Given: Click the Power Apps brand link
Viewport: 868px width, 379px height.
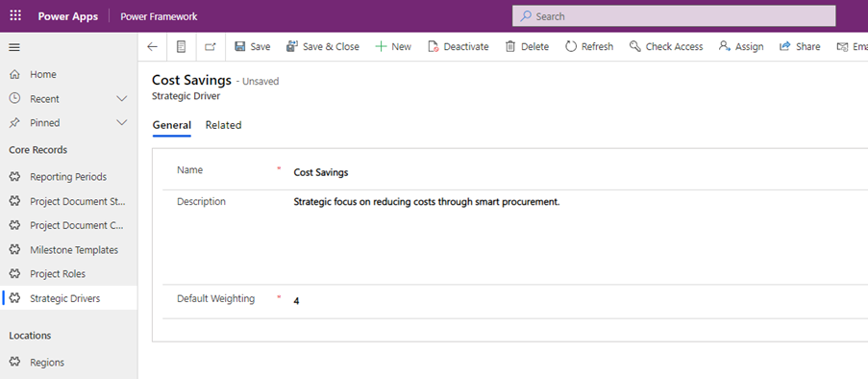Looking at the screenshot, I should click(x=68, y=16).
